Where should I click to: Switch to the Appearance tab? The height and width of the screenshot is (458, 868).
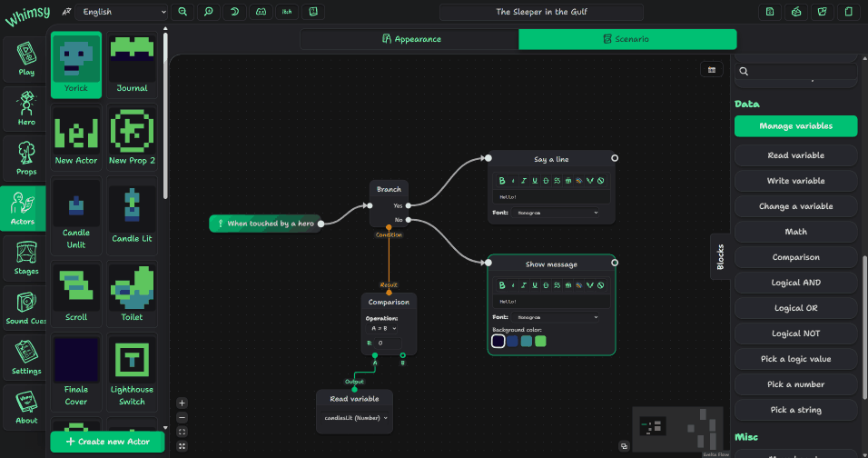pyautogui.click(x=409, y=39)
